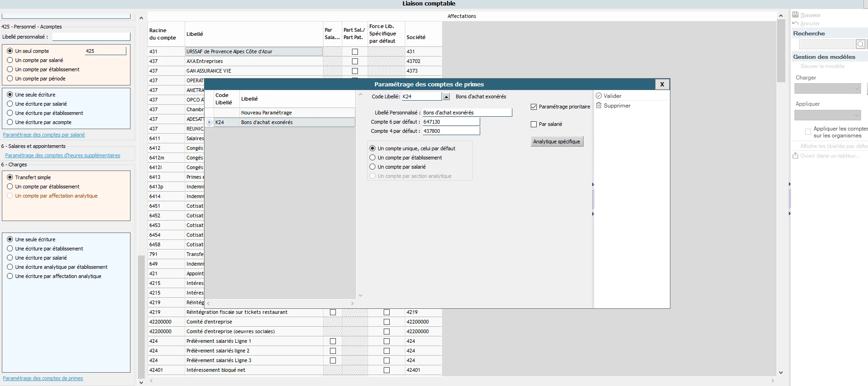Click the Annuler undo arrow icon
This screenshot has height=386, width=868.
pos(795,23)
